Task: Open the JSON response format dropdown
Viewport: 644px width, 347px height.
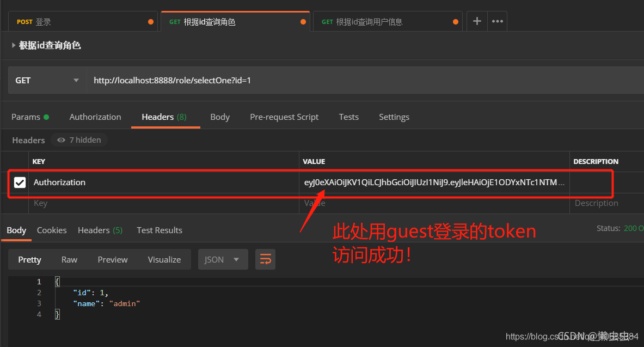Action: coord(223,259)
